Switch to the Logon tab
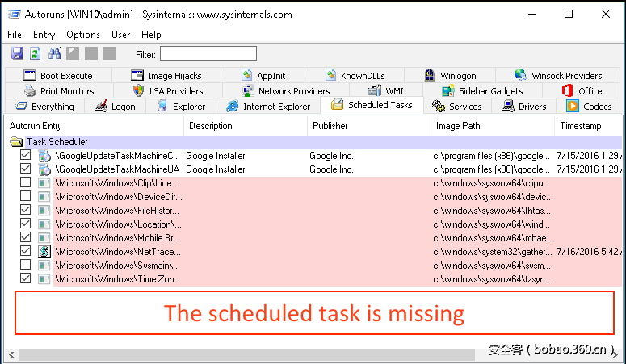Image resolution: width=626 pixels, height=364 pixels. [x=116, y=106]
